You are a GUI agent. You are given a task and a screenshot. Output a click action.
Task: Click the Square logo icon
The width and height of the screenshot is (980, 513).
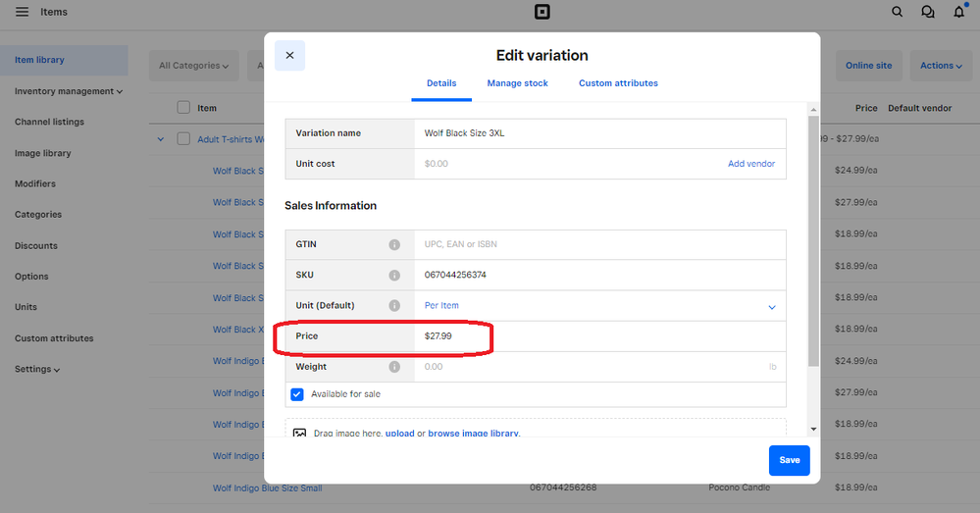click(542, 12)
